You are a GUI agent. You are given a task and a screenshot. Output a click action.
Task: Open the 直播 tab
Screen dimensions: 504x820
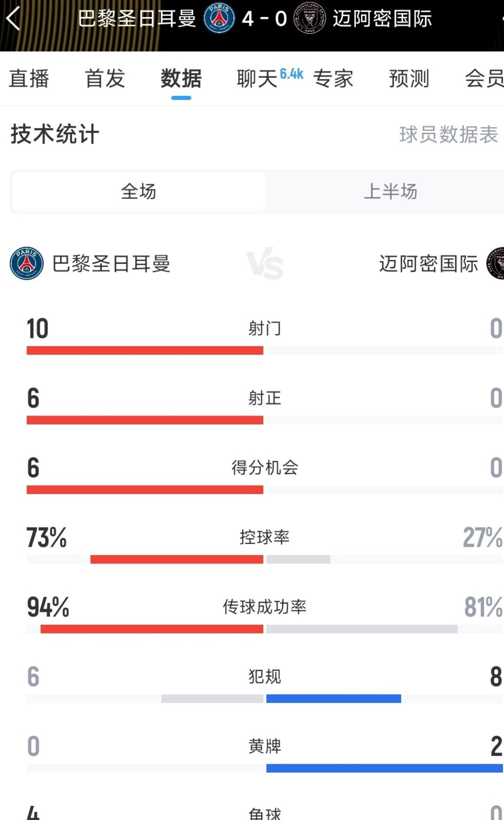pyautogui.click(x=29, y=78)
